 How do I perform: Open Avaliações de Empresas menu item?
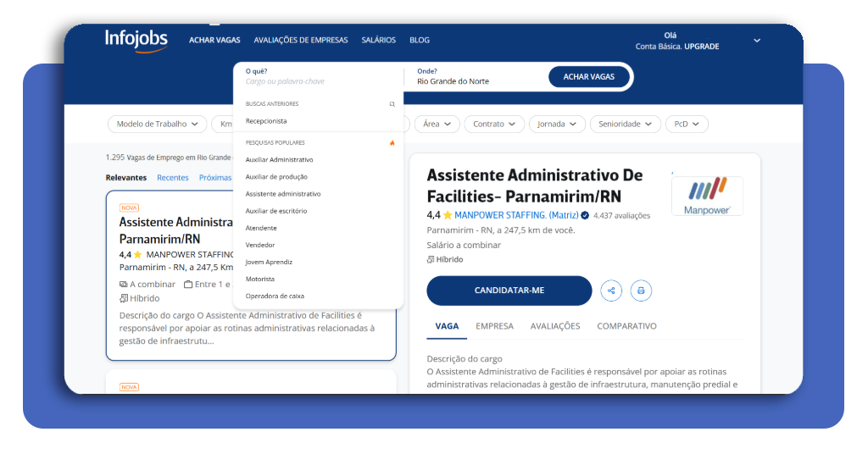coord(301,40)
